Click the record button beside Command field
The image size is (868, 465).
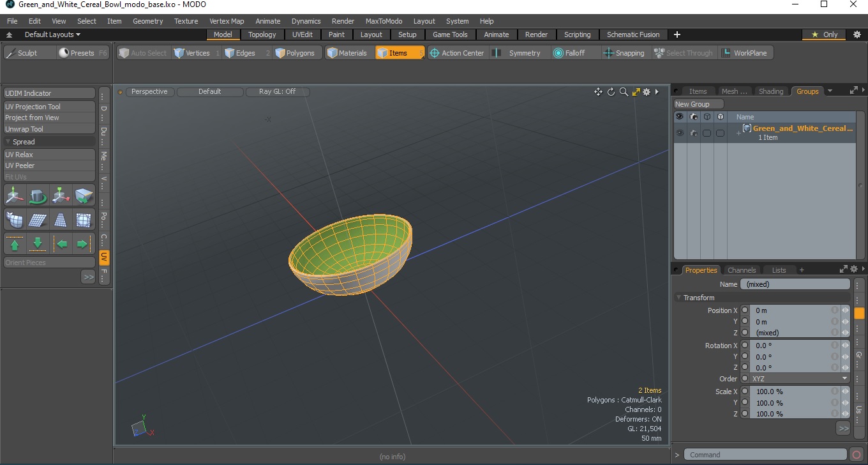(x=857, y=455)
